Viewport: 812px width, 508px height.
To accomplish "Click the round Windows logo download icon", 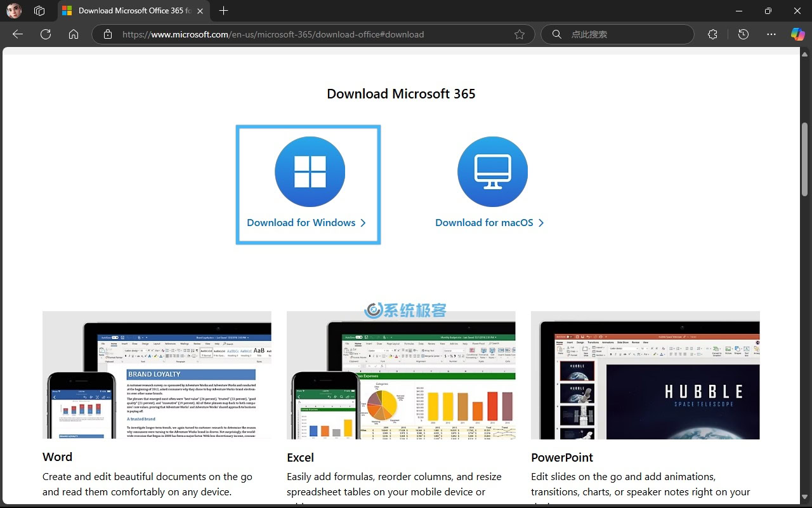I will (x=310, y=171).
